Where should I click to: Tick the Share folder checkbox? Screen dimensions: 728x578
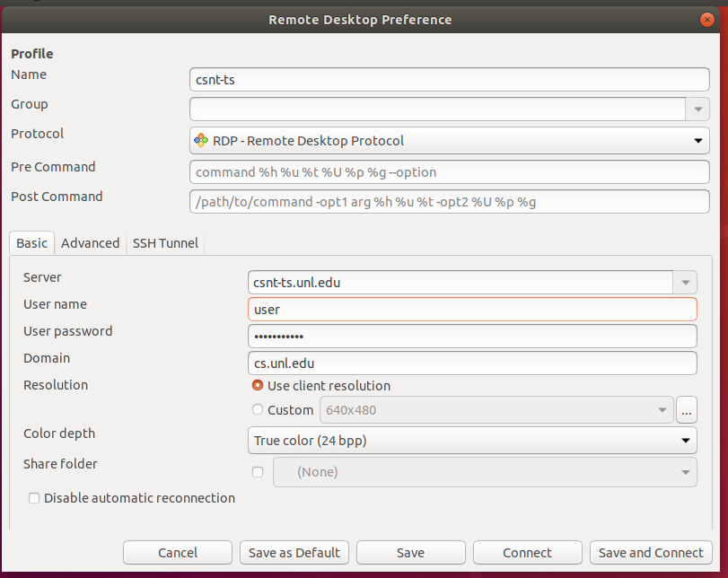258,472
